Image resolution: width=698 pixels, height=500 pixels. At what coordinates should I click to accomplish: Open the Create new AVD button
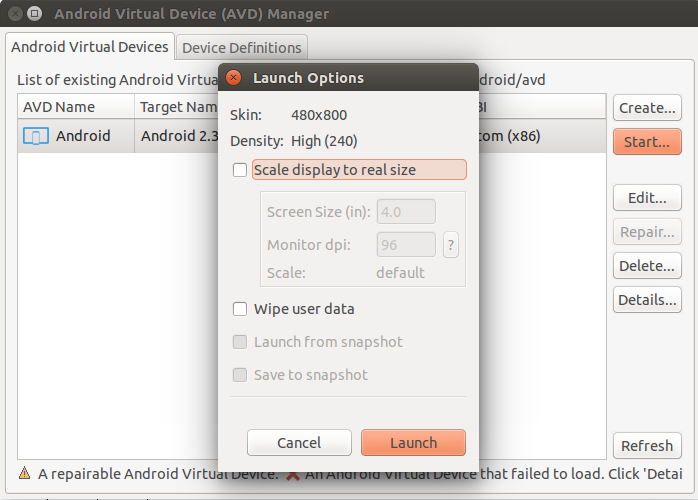(x=647, y=108)
